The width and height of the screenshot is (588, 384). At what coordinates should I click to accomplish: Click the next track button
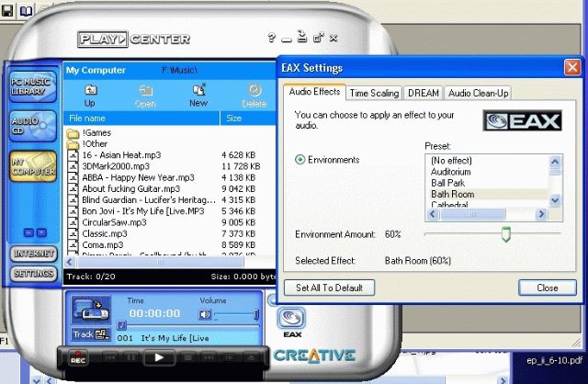pos(209,357)
